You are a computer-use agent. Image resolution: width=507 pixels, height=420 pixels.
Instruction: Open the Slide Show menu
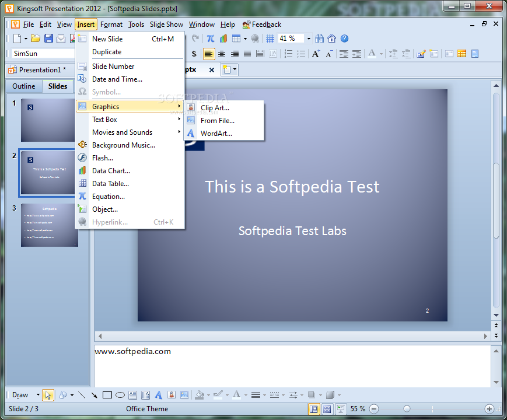click(166, 24)
